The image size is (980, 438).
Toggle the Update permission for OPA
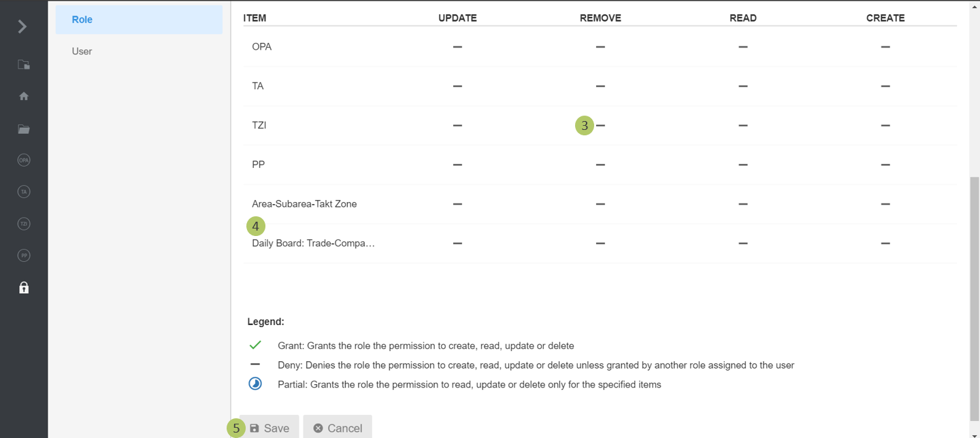point(457,46)
